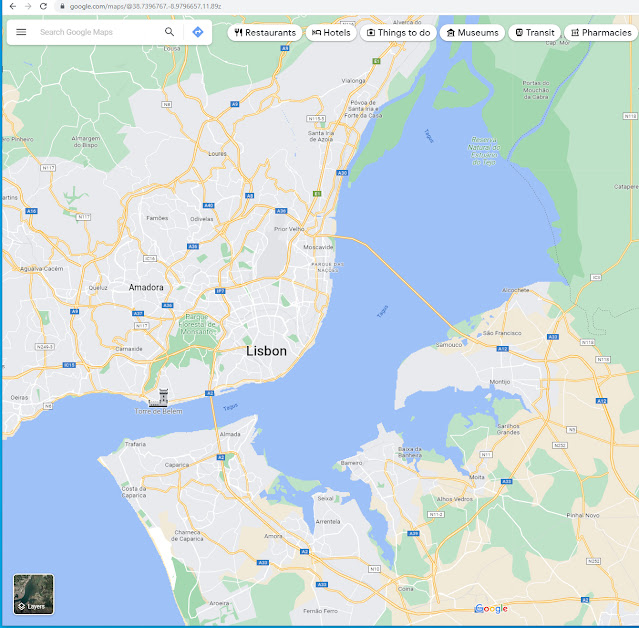This screenshot has width=639, height=628.
Task: Select the Pinhal Novo place label
Action: 583,515
